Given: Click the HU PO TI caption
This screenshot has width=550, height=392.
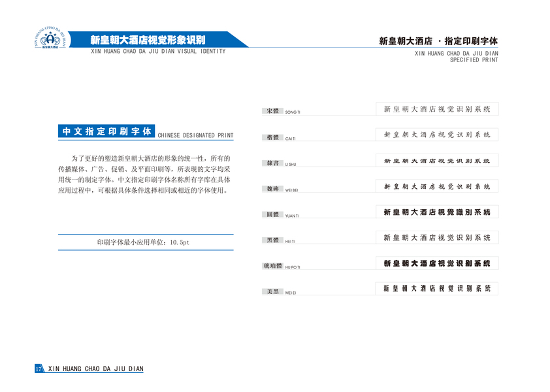Looking at the screenshot, I should coord(293,267).
